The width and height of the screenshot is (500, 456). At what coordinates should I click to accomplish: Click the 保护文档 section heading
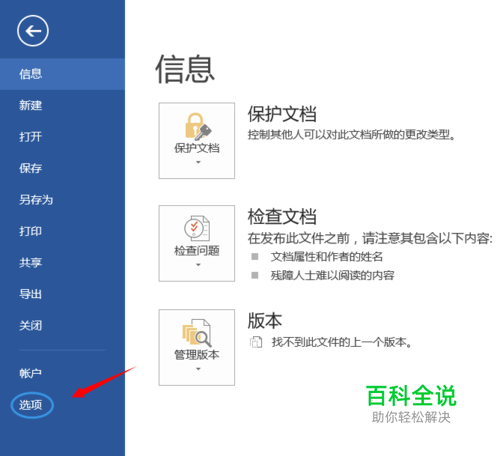tap(282, 114)
